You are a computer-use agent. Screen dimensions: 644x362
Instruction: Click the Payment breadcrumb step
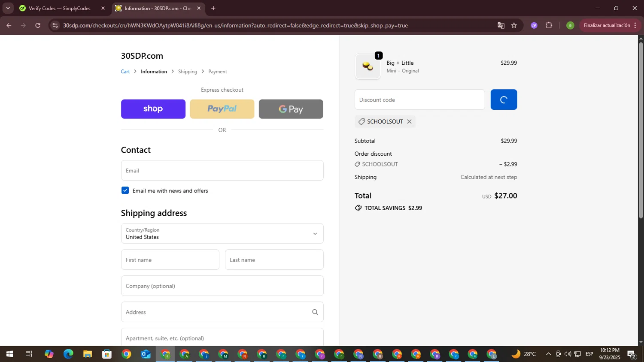pyautogui.click(x=218, y=72)
